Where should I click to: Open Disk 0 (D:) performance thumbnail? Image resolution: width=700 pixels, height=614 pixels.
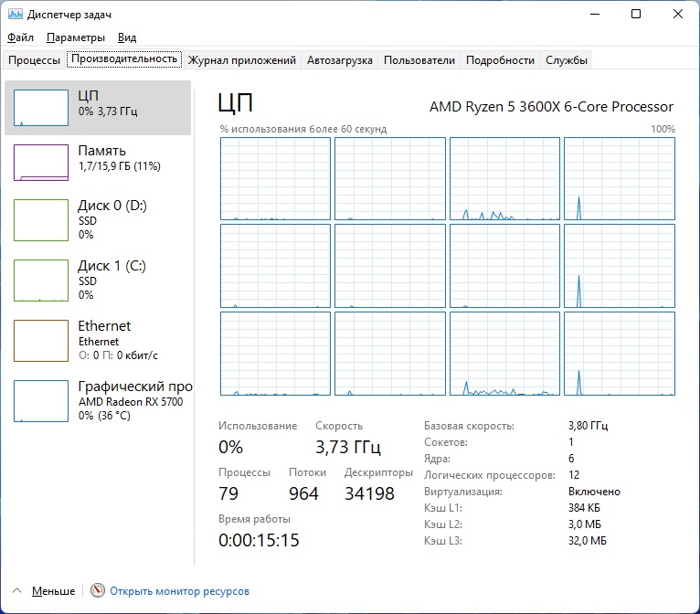pyautogui.click(x=41, y=220)
